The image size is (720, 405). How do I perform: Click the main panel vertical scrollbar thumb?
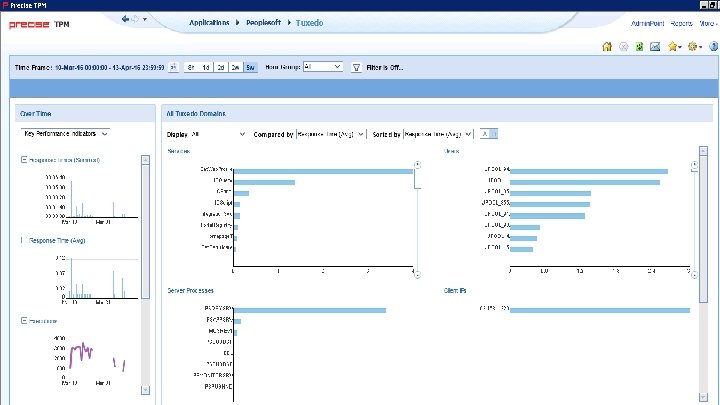pyautogui.click(x=703, y=229)
